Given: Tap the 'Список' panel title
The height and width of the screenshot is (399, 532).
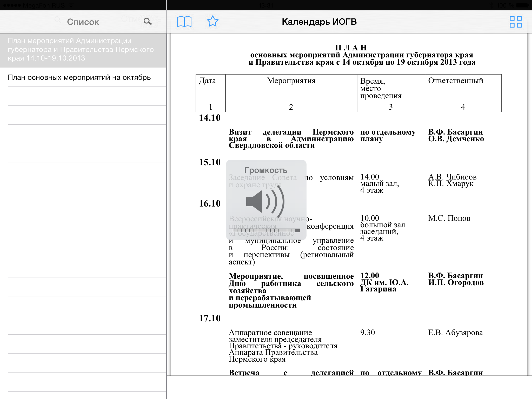Looking at the screenshot, I should click(83, 22).
